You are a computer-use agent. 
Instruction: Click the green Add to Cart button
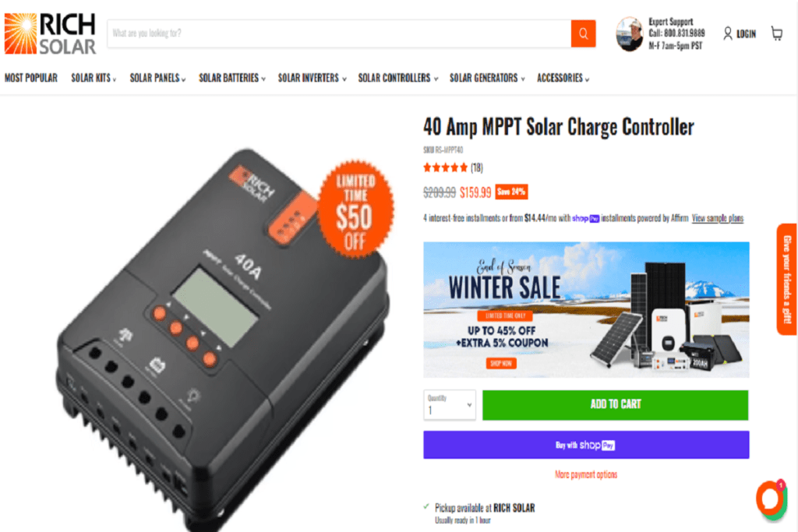[x=616, y=405]
